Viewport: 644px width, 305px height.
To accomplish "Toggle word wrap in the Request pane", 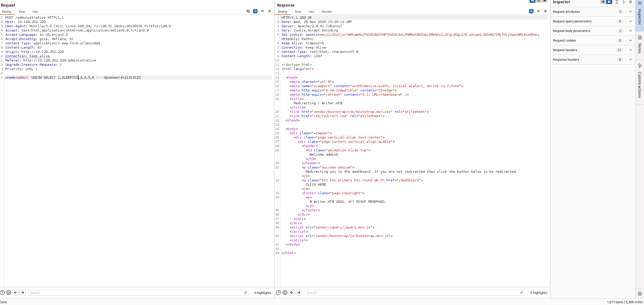I will click(x=255, y=11).
